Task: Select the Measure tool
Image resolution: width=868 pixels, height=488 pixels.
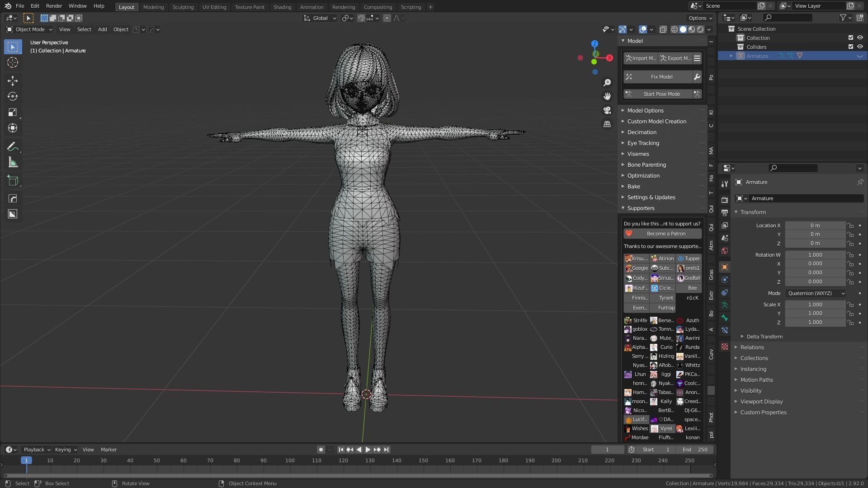Action: (x=13, y=163)
